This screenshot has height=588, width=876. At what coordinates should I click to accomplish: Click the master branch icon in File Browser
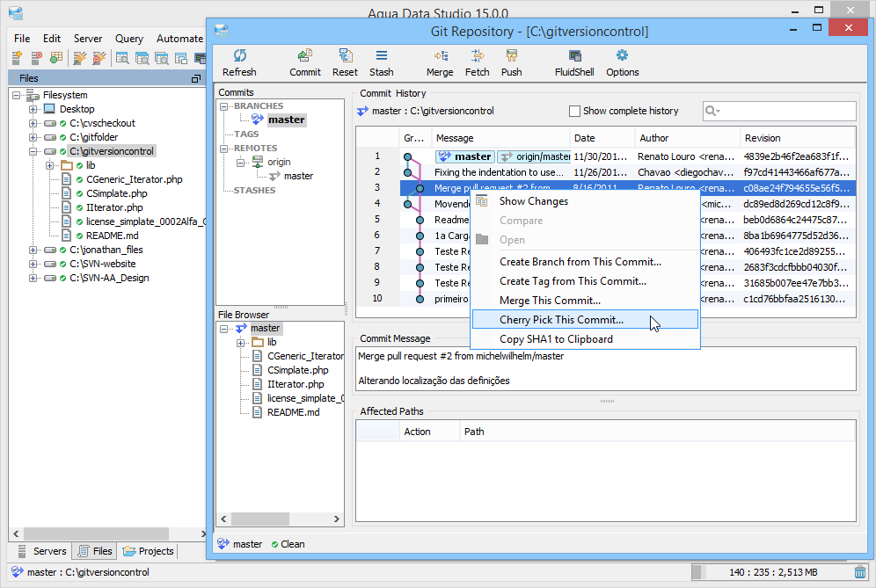click(241, 329)
